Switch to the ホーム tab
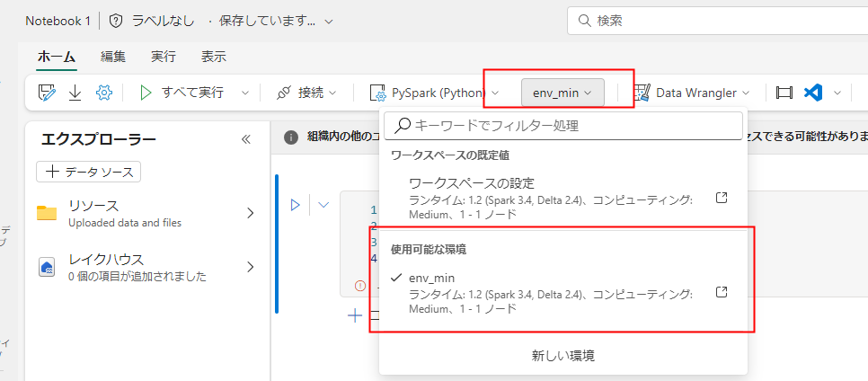 click(57, 57)
